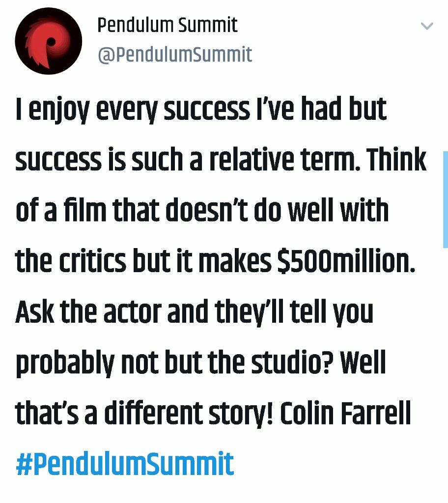
Task: Click the words 'had but' on first line
Action: coord(344,109)
